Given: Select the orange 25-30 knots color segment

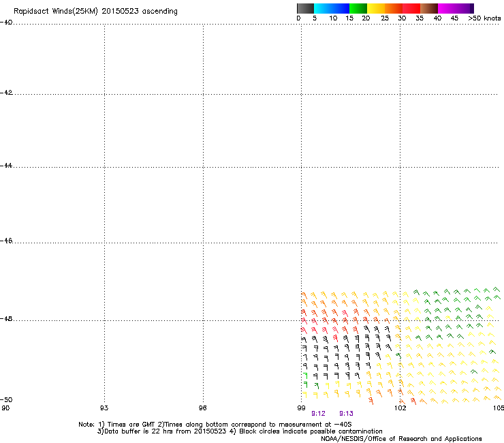Looking at the screenshot, I should coord(394,8).
